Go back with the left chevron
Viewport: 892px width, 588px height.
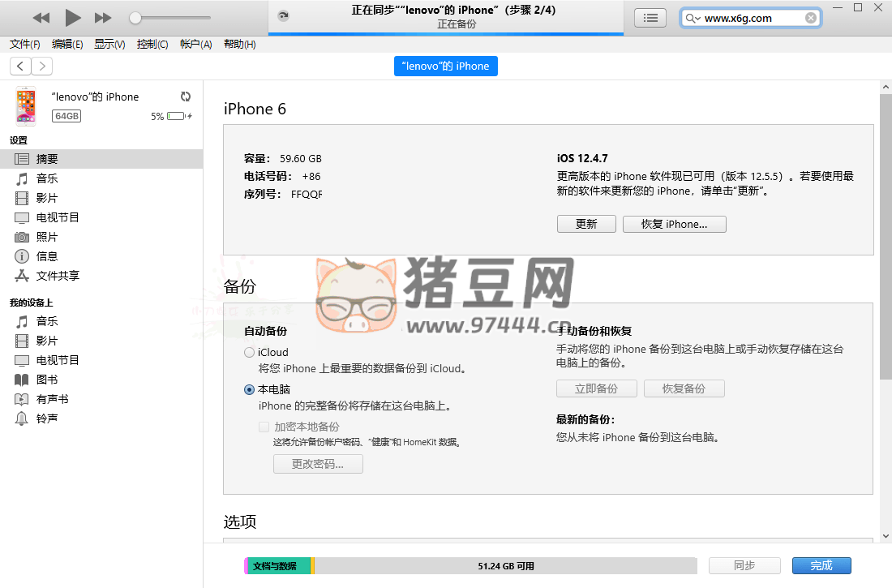[20, 67]
